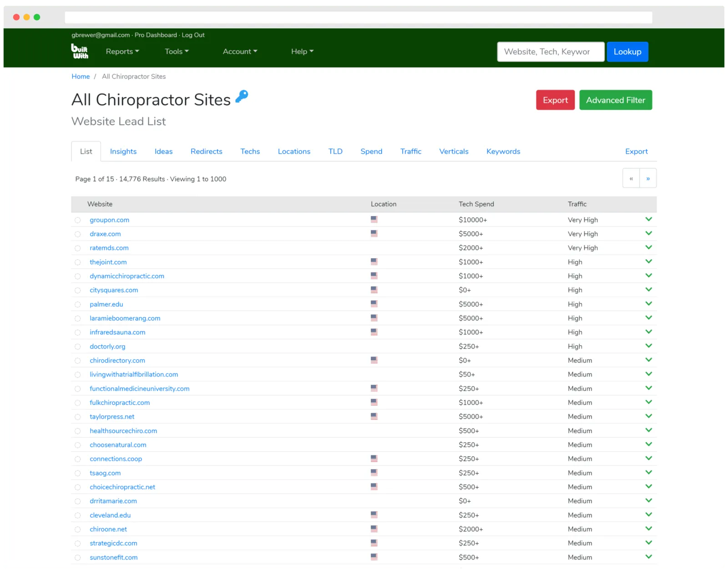Open the Keywords tab
This screenshot has width=728, height=574.
point(503,151)
